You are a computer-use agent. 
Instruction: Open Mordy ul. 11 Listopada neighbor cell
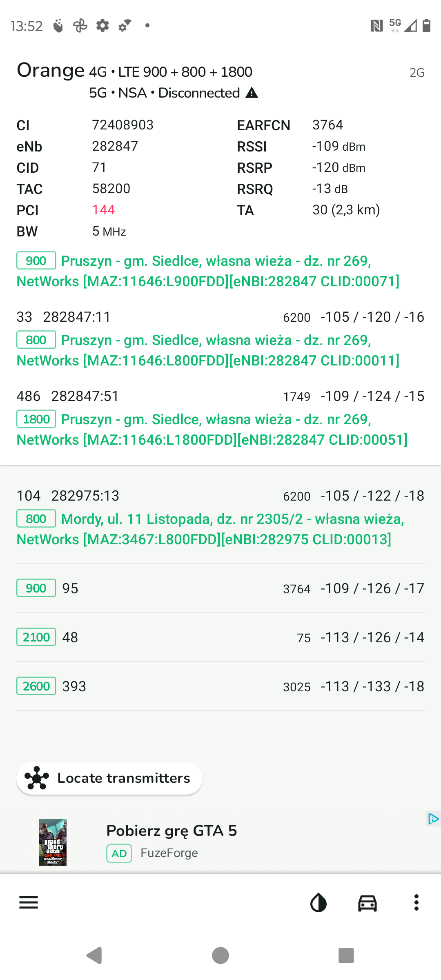(220, 519)
